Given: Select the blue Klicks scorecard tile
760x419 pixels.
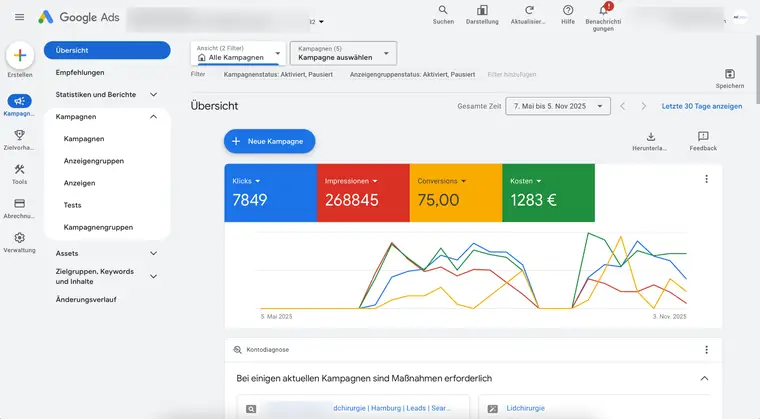Looking at the screenshot, I should [270, 193].
